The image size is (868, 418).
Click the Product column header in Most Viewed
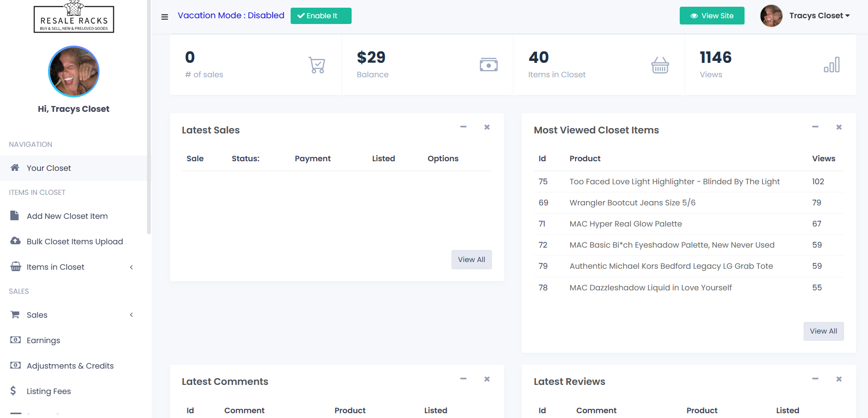[585, 158]
